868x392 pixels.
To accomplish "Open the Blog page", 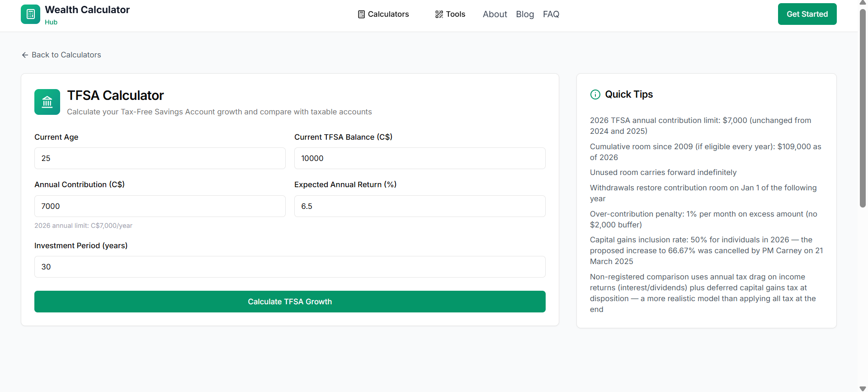I will pyautogui.click(x=525, y=14).
